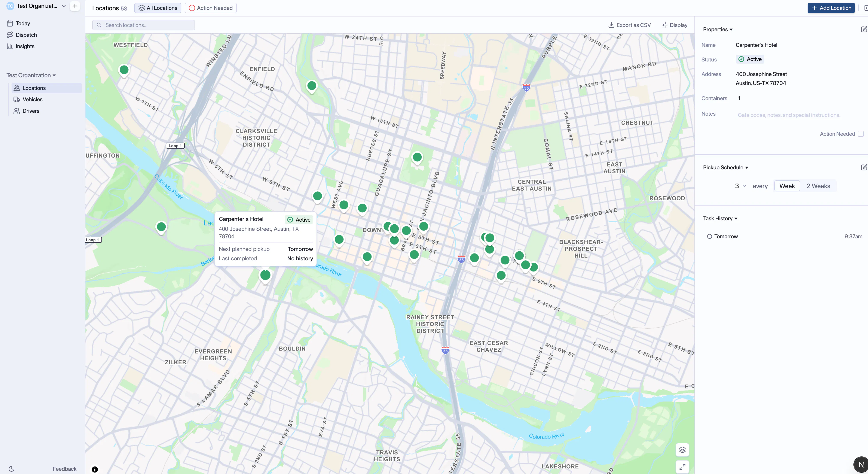Select the Week frequency option
The width and height of the screenshot is (868, 474).
[x=787, y=186]
